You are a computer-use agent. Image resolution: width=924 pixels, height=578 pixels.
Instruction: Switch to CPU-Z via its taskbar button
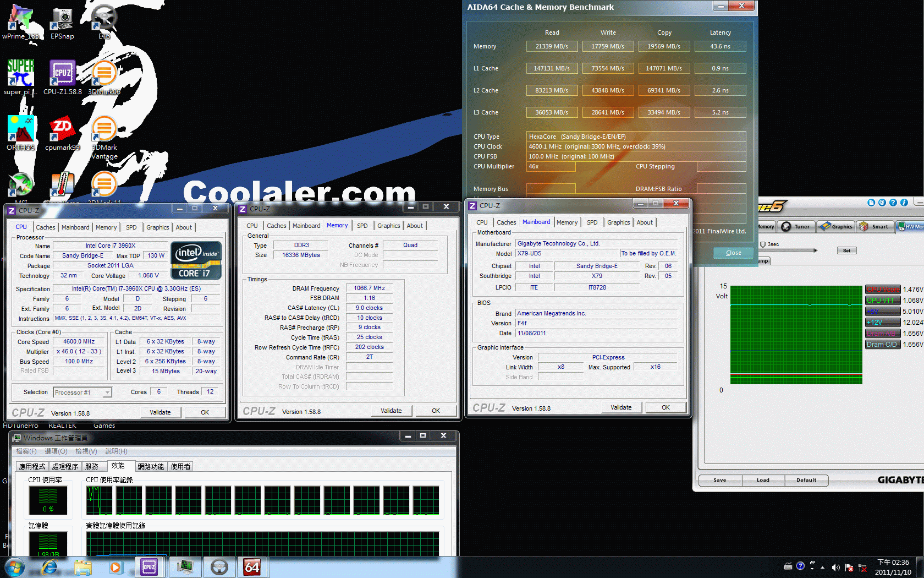(x=149, y=567)
